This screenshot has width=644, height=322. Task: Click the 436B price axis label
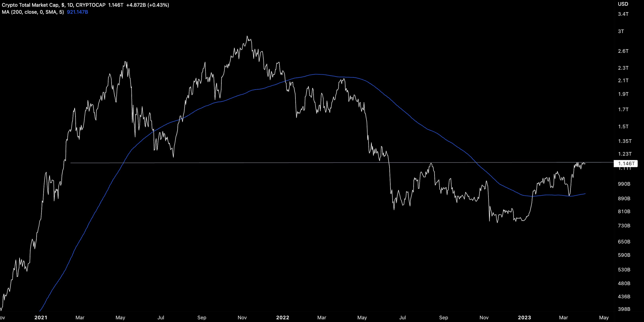point(624,296)
